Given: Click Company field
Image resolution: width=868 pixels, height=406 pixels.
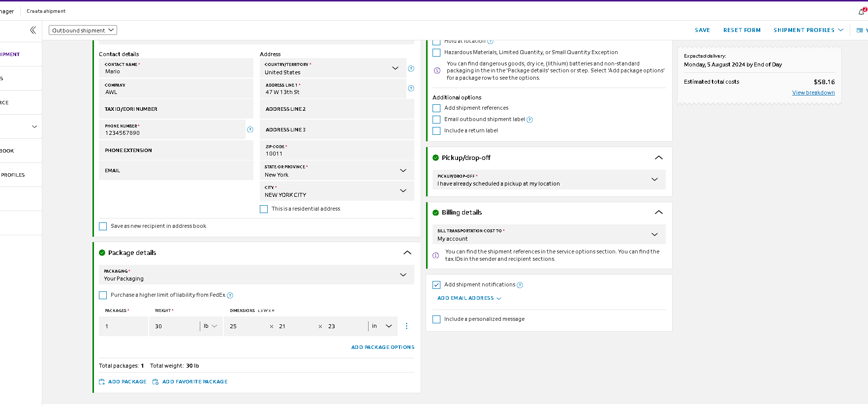Looking at the screenshot, I should point(176,89).
